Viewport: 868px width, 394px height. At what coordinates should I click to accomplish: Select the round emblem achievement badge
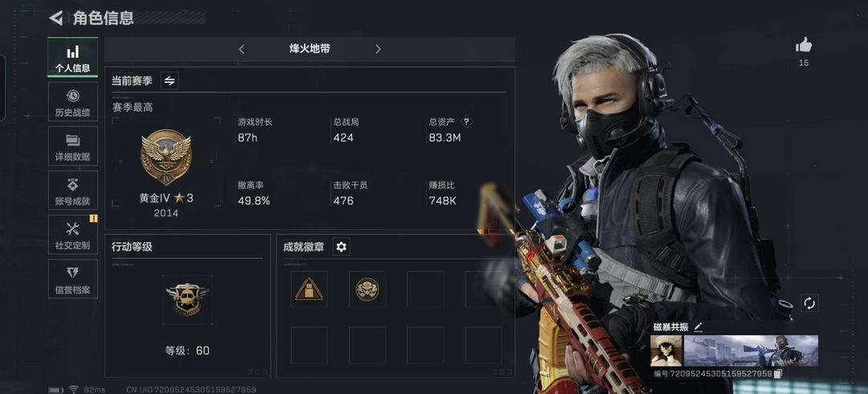pyautogui.click(x=367, y=289)
